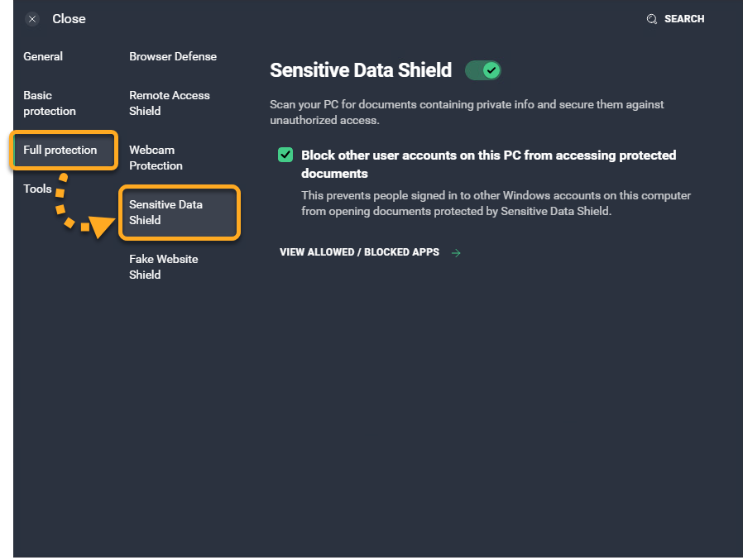Click the X close icon
This screenshot has height=560, width=743.
[x=32, y=19]
